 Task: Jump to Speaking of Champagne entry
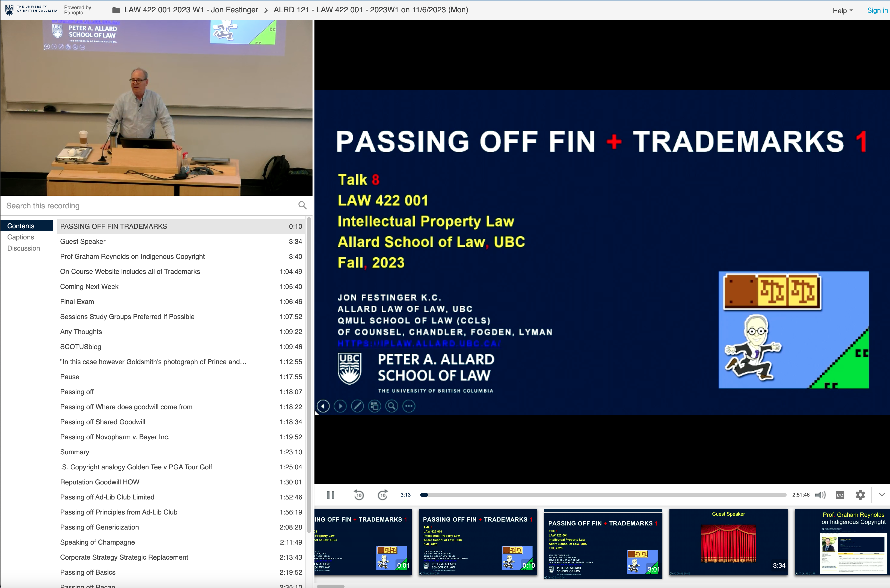181,542
